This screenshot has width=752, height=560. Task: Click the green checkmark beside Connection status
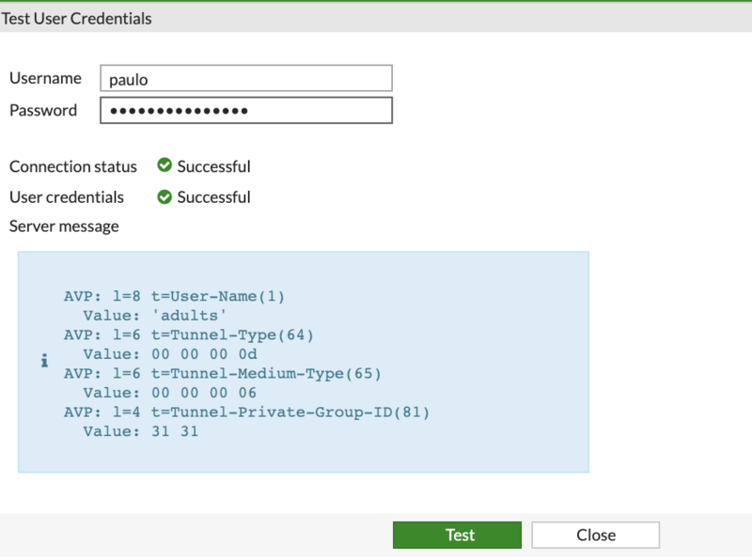click(164, 165)
